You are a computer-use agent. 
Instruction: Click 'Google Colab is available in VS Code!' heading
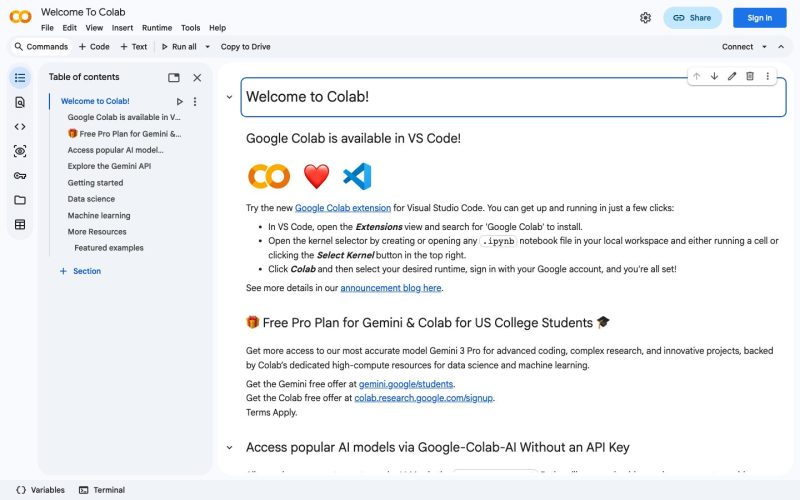(353, 138)
